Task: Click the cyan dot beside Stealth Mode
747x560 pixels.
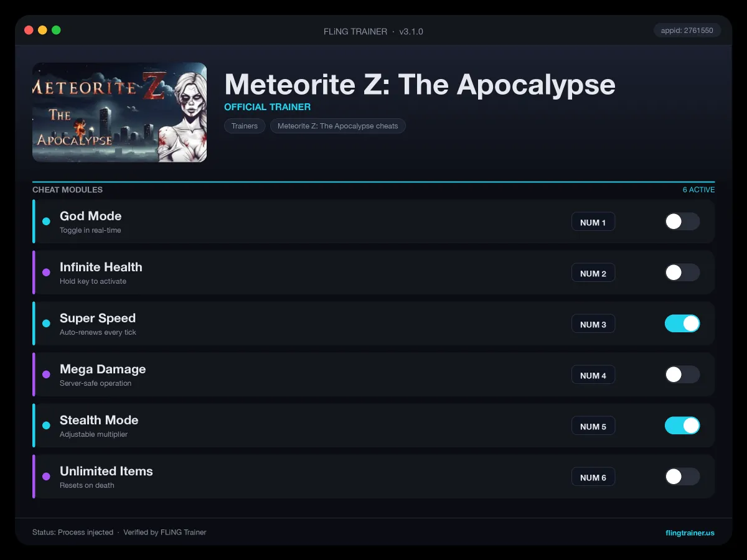Action: [x=46, y=426]
